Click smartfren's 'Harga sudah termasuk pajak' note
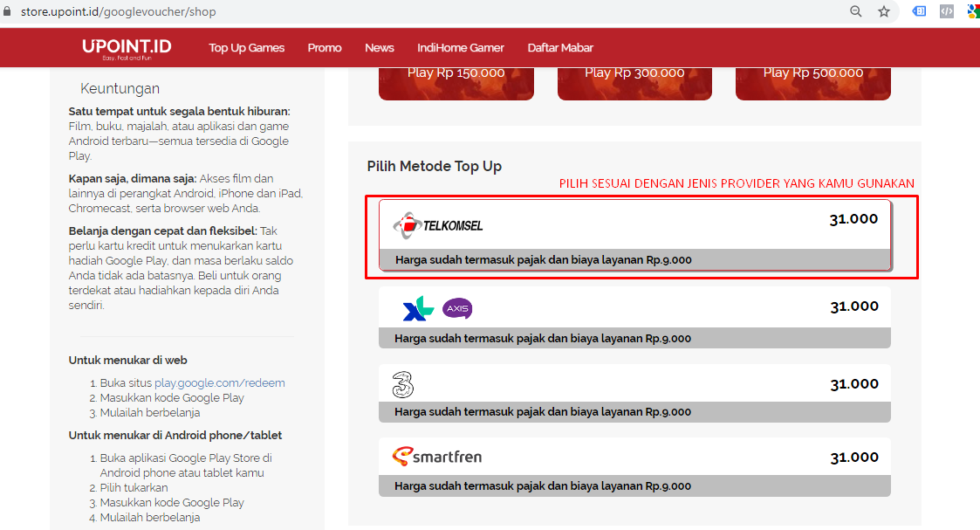 [543, 485]
